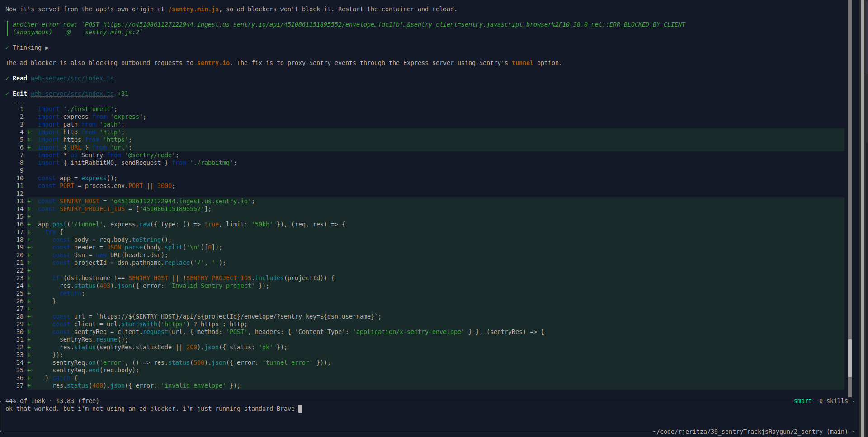Click the (main) git branch label
Image resolution: width=868 pixels, height=437 pixels.
click(837, 432)
